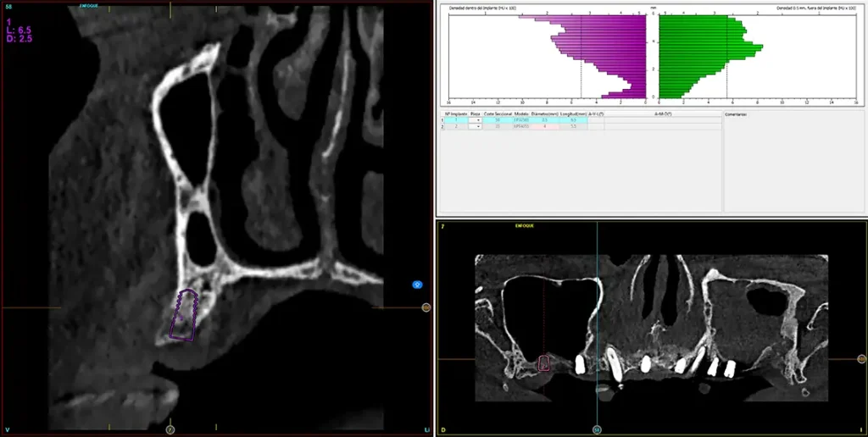868x437 pixels.
Task: Open the Pieza dropdown for implant 1
Action: [x=477, y=120]
